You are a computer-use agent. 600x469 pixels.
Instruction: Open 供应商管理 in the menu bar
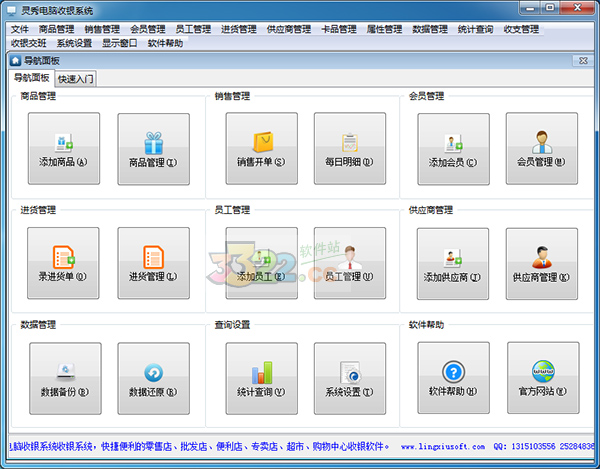point(289,29)
